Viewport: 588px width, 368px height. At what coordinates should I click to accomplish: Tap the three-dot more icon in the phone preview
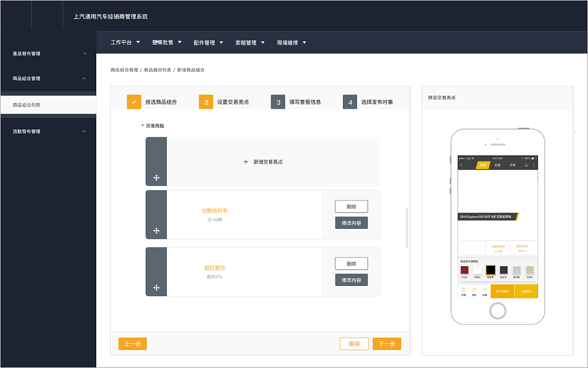click(534, 165)
